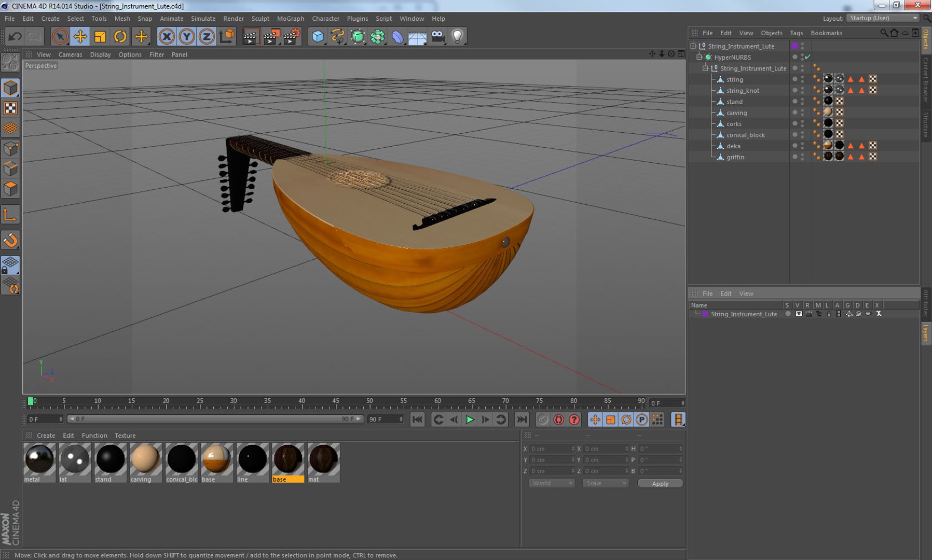Toggle the Y axis lock icon
This screenshot has width=932, height=560.
point(187,36)
